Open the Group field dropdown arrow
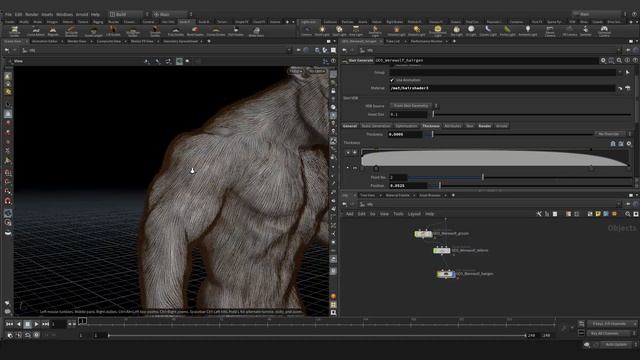Image resolution: width=640 pixels, height=360 pixels. 620,72
